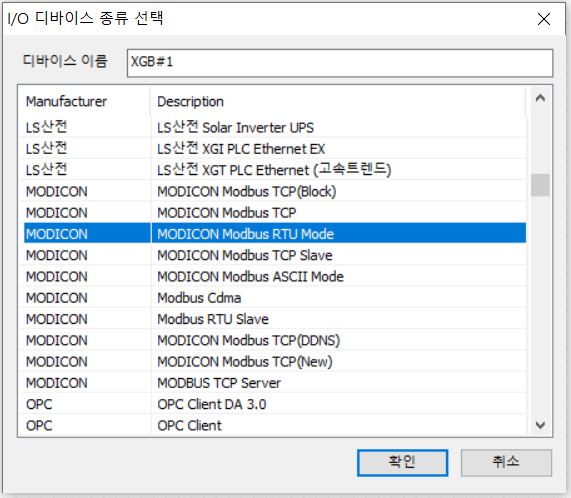Sort by the Description column header
Image resolution: width=571 pixels, height=498 pixels.
[338, 102]
